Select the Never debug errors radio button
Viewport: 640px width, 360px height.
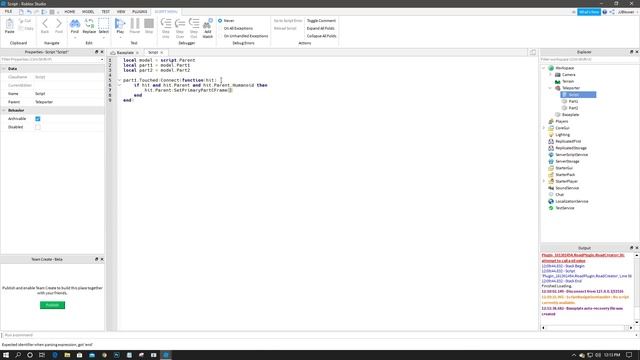220,20
